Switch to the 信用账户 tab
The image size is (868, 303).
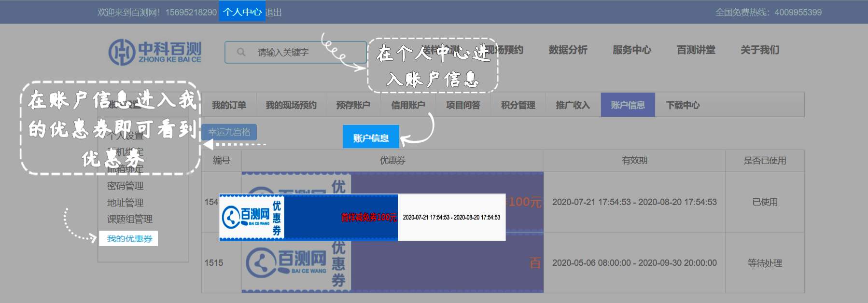408,105
